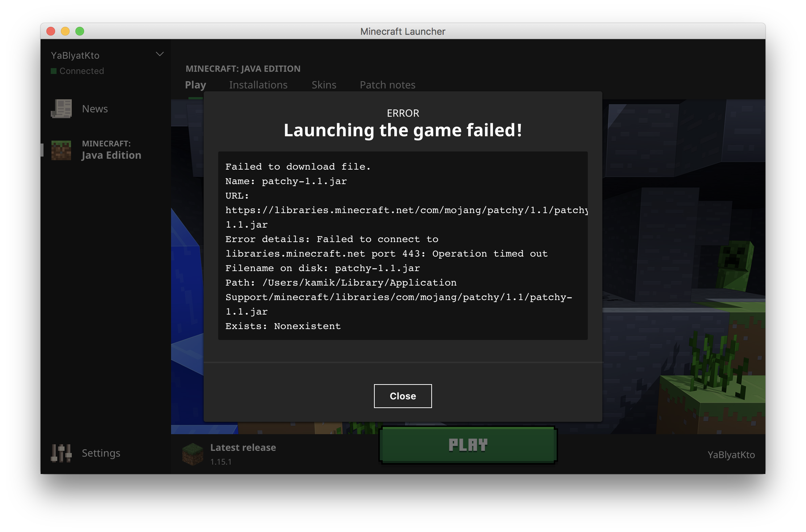This screenshot has width=806, height=532.
Task: Click inside the error details text box
Action: click(402, 246)
